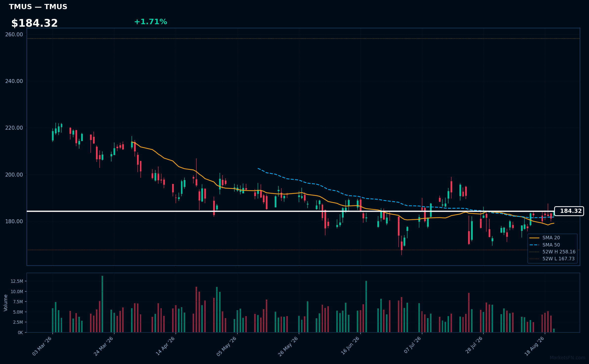The width and height of the screenshot is (589, 364).
Task: Click the 5.0M volume axis label
Action: [18, 312]
